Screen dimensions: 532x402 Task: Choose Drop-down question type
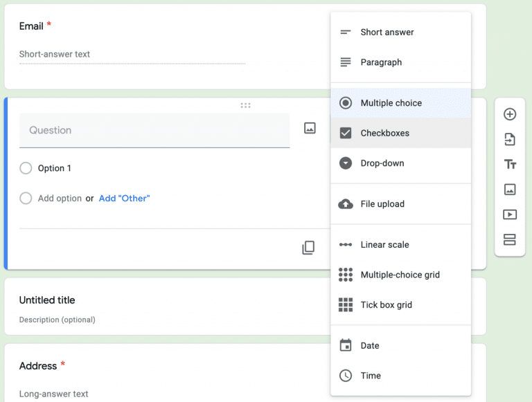[x=400, y=163]
